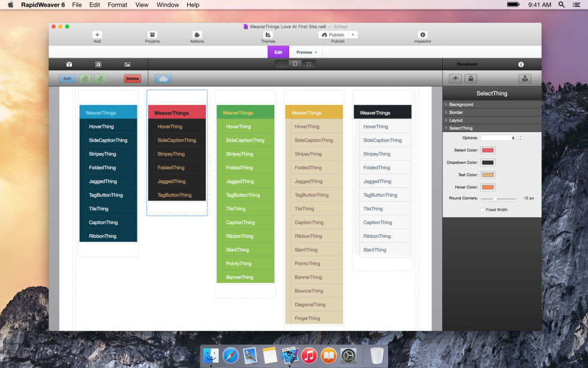Toggle the lock button in inspector
The width and height of the screenshot is (588, 368).
point(470,79)
